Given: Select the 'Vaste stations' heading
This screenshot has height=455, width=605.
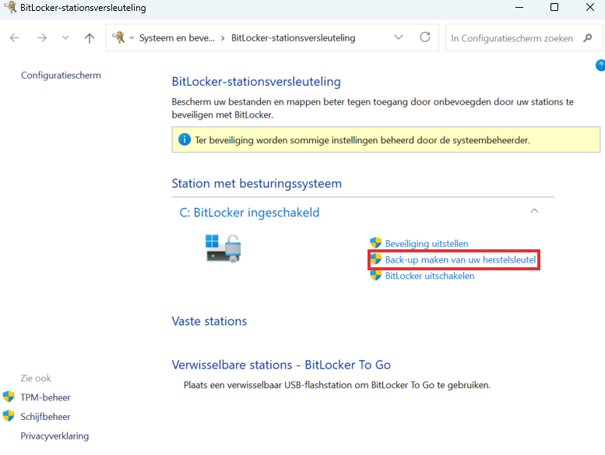Looking at the screenshot, I should point(209,321).
